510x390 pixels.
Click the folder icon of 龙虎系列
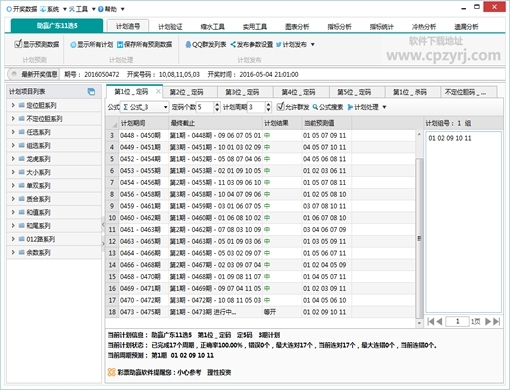pos(22,159)
